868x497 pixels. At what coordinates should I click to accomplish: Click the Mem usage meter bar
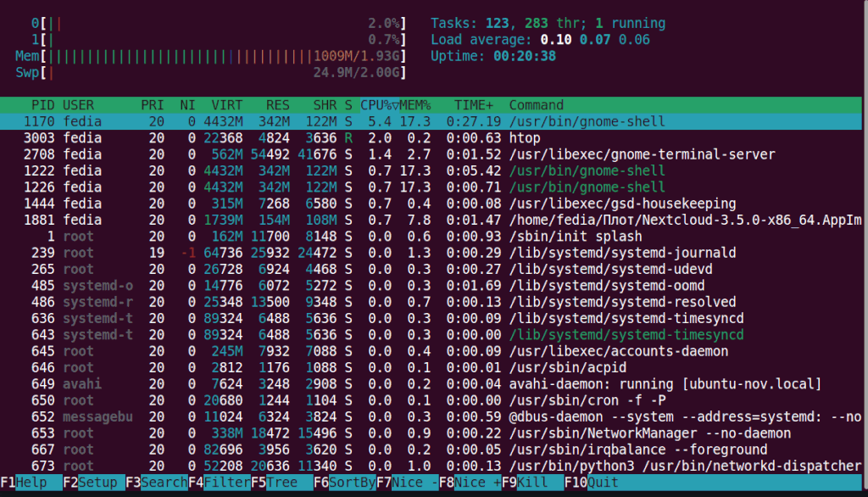(211, 57)
